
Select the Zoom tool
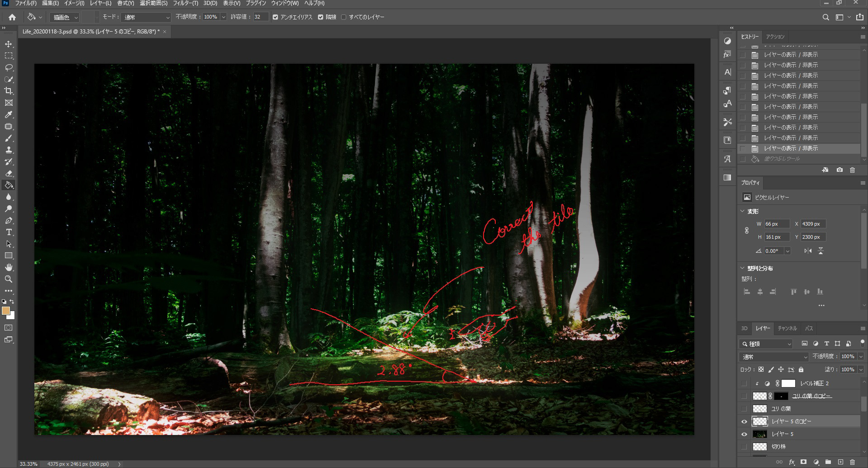click(x=9, y=279)
